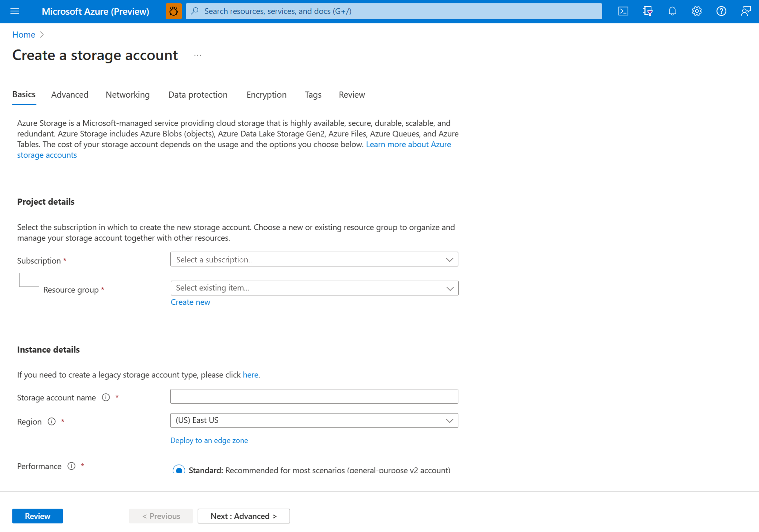Click the Storage account name field

[x=314, y=396]
